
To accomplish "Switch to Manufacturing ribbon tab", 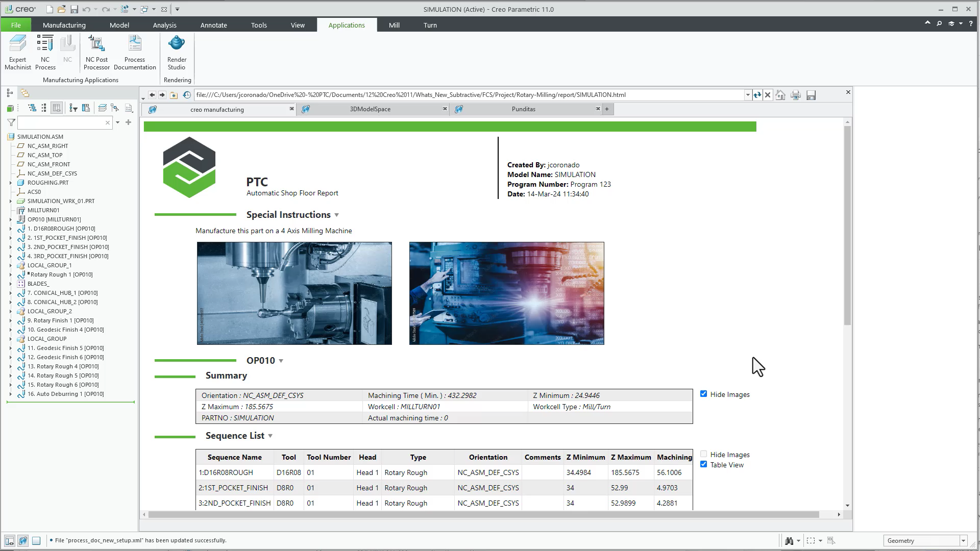I will (64, 25).
